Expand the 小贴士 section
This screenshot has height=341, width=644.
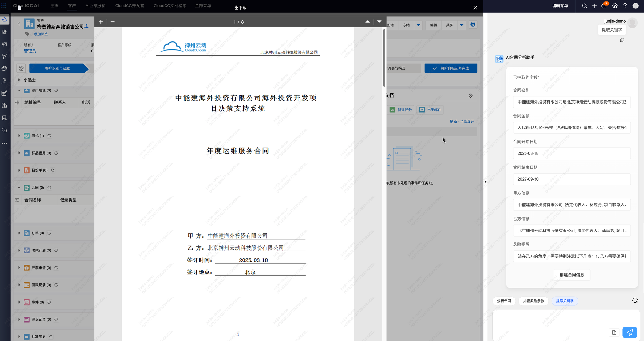[x=19, y=80]
